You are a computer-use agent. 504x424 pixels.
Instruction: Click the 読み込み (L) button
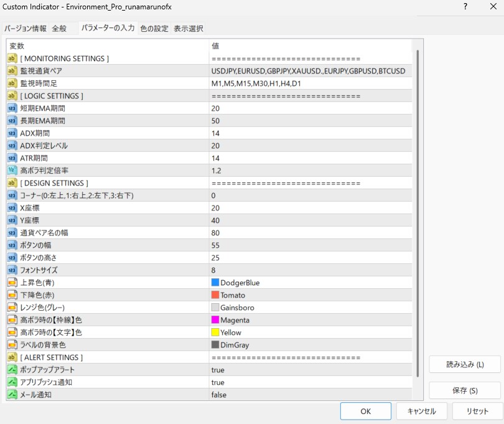(465, 364)
